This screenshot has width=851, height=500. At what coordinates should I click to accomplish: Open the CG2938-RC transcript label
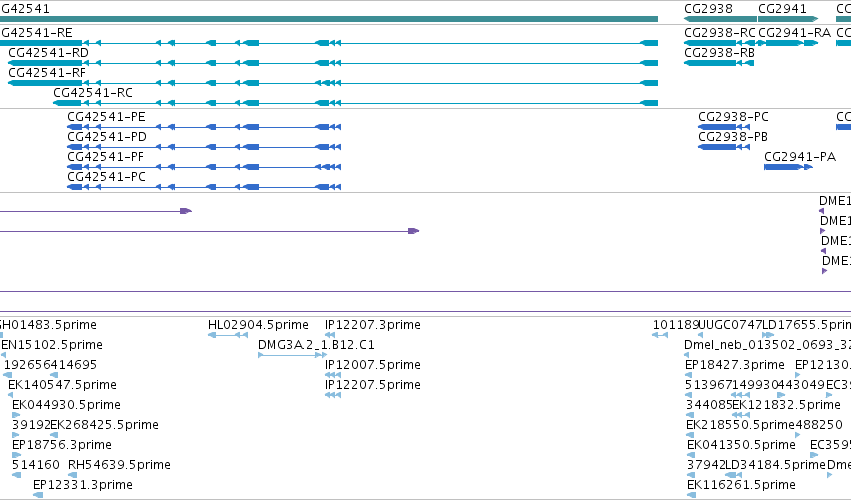pyautogui.click(x=720, y=33)
